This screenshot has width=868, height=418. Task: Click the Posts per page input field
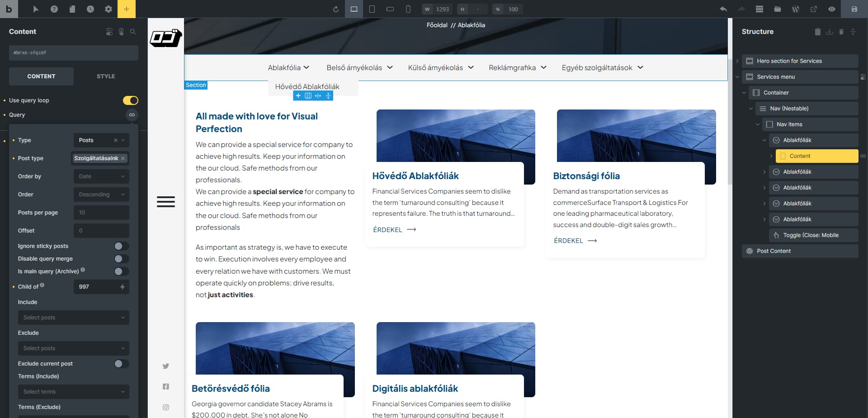click(101, 212)
